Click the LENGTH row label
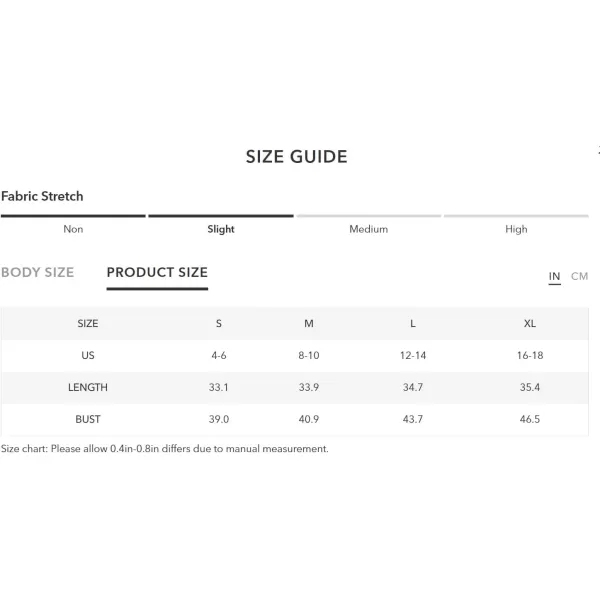 pyautogui.click(x=88, y=387)
